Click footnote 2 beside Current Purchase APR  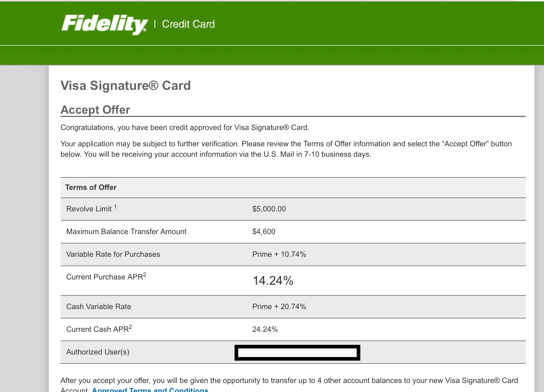(145, 275)
